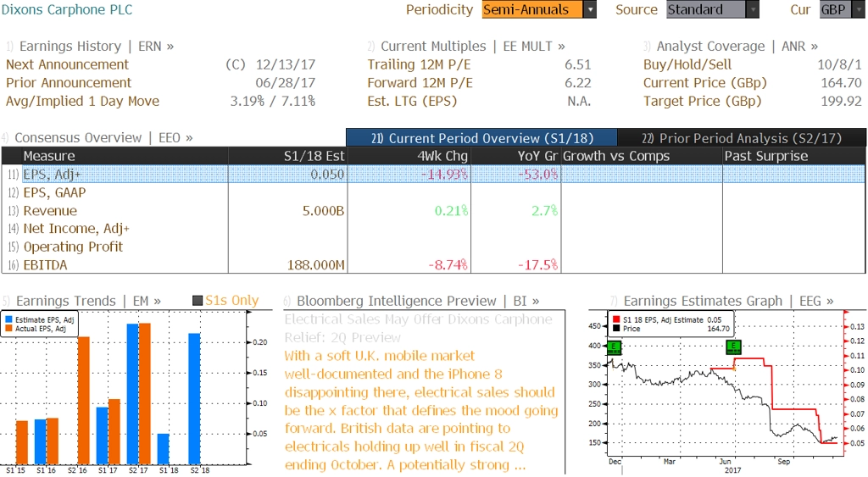Open the Electrical Sales May Offer headline

[418, 328]
